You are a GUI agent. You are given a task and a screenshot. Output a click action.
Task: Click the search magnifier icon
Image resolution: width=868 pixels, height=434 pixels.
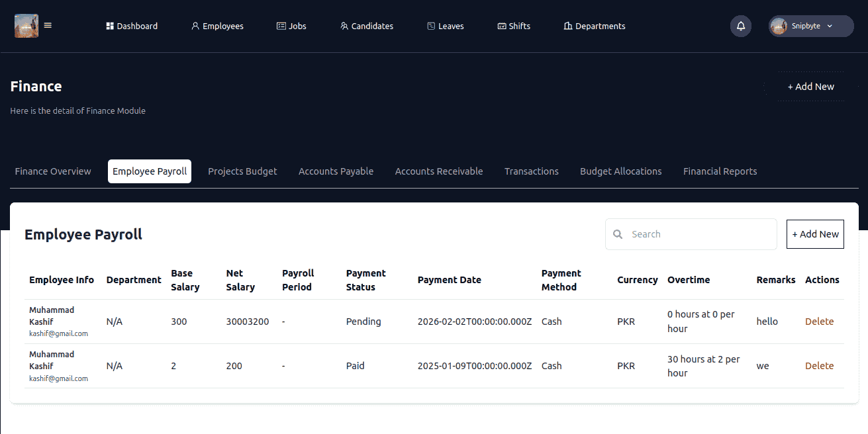tap(618, 234)
